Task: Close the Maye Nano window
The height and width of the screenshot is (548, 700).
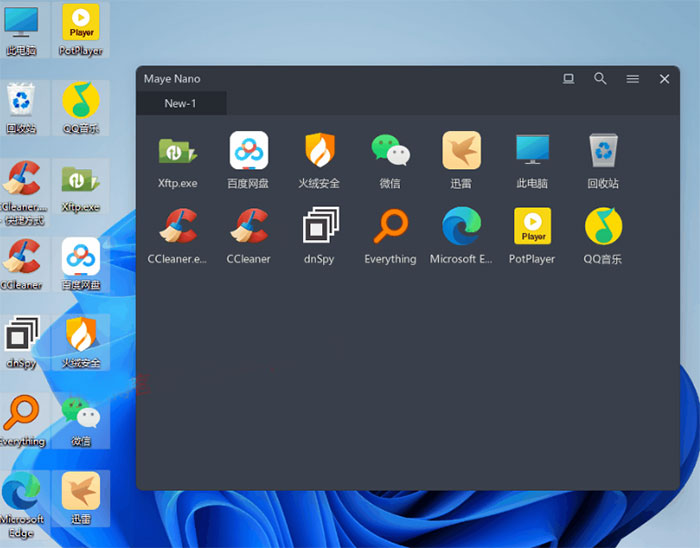Action: 664,79
